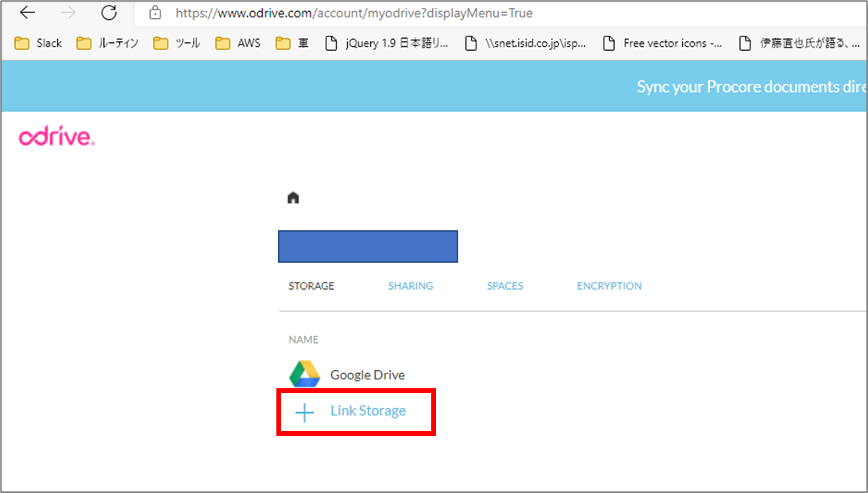Open the Google Drive storage entry
This screenshot has width=868, height=493.
tap(368, 375)
